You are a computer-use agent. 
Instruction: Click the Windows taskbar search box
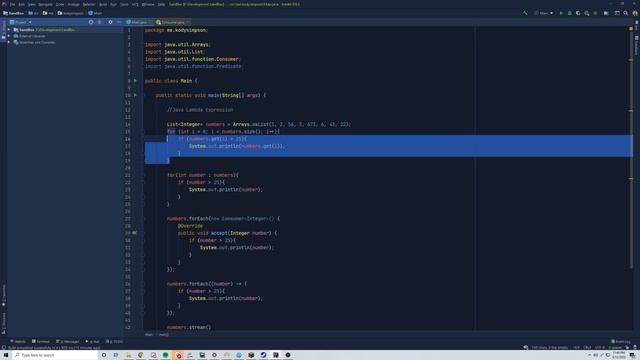pos(55,355)
